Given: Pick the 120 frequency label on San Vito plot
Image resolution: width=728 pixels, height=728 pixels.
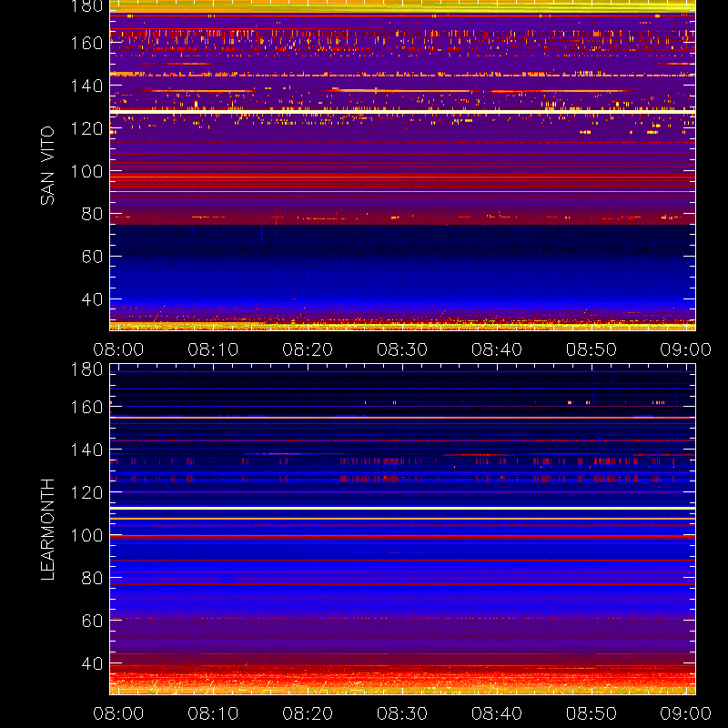Looking at the screenshot, I should point(86,128).
